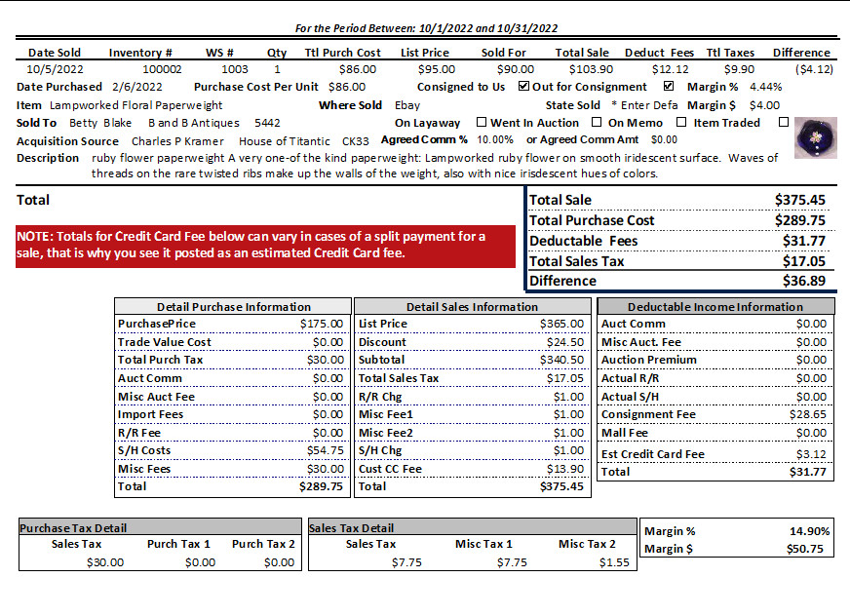Click the Date Purchased value 2/6/2022

tap(137, 87)
